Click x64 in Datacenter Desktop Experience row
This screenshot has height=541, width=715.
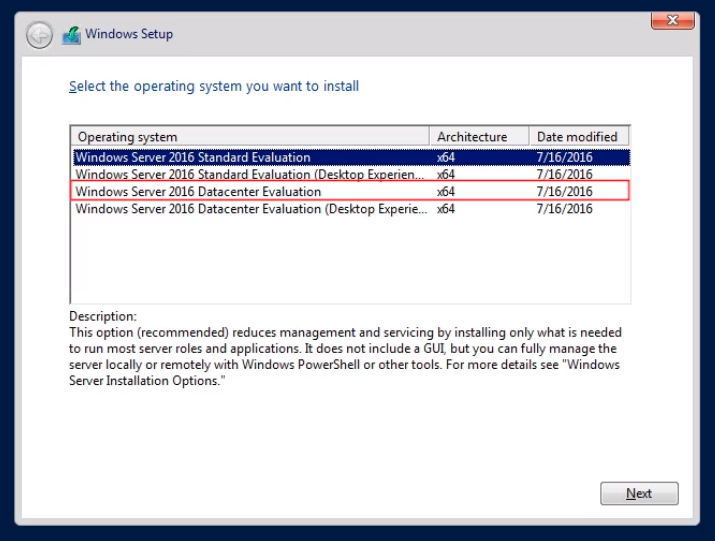446,209
